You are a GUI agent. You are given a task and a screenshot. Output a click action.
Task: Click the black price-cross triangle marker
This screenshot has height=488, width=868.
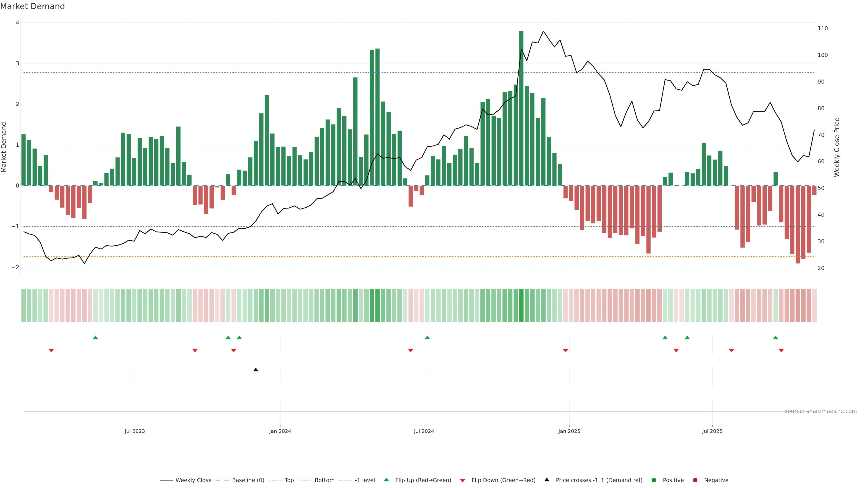pyautogui.click(x=256, y=370)
